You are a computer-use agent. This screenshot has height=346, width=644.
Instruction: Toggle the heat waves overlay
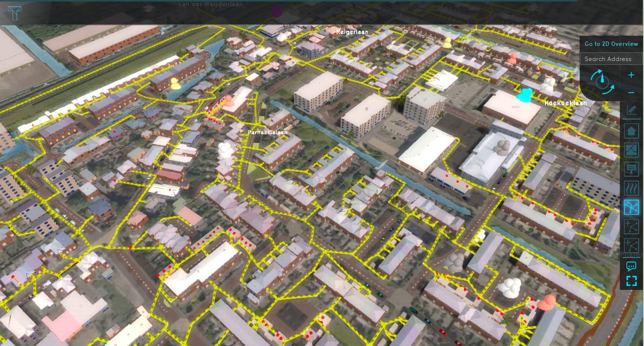[631, 188]
